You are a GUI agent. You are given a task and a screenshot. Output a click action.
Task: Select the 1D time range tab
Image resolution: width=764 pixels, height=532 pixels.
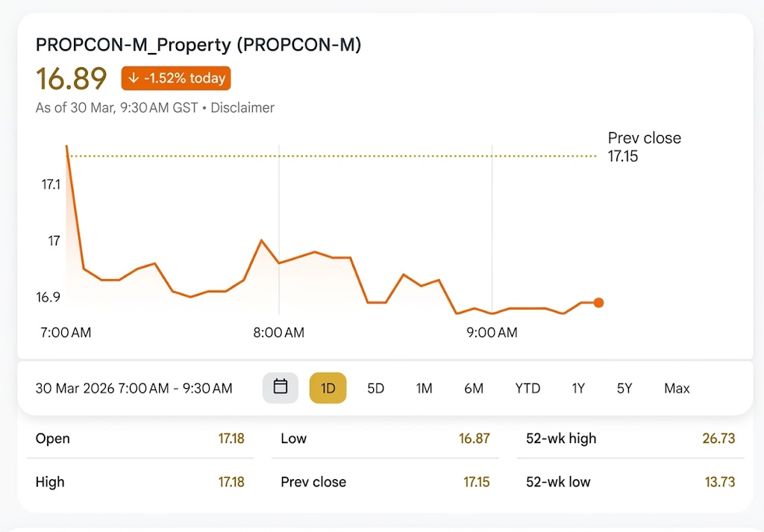(x=328, y=388)
